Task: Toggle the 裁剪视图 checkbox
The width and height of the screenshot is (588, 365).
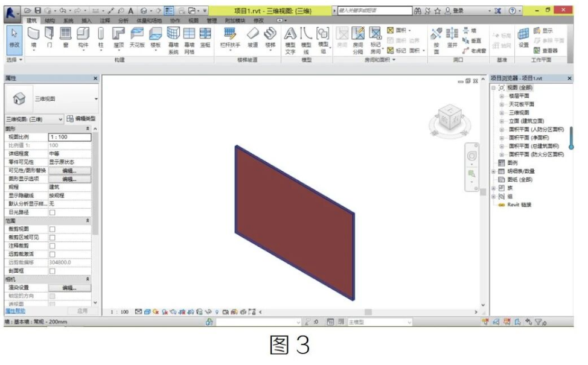Action: pos(53,229)
